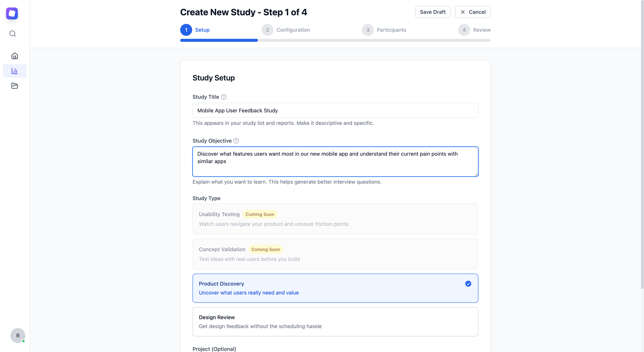Click the blue checkmark on Product Discovery

(x=468, y=284)
